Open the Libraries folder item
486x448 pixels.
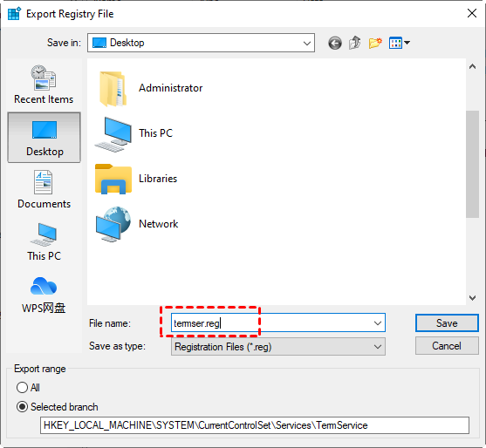click(137, 179)
